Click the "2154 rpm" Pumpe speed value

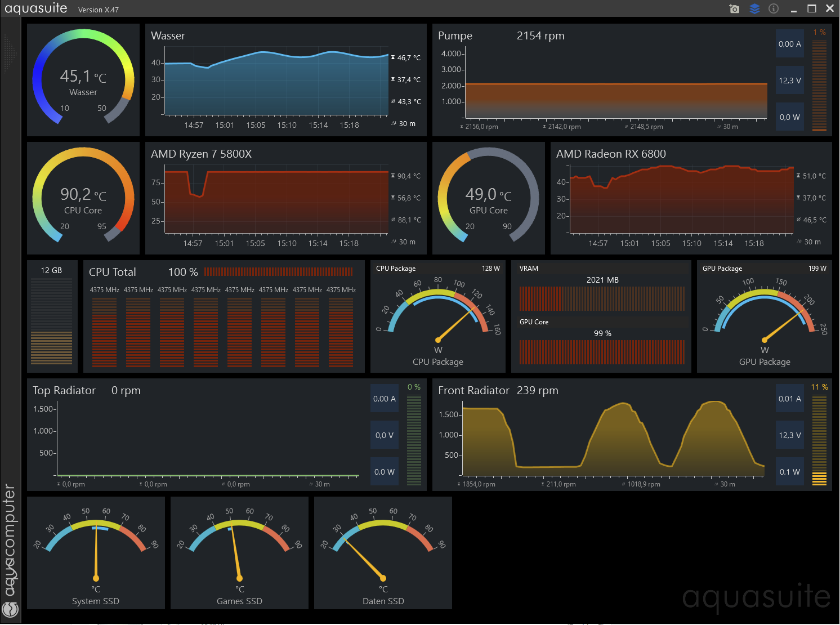point(540,36)
